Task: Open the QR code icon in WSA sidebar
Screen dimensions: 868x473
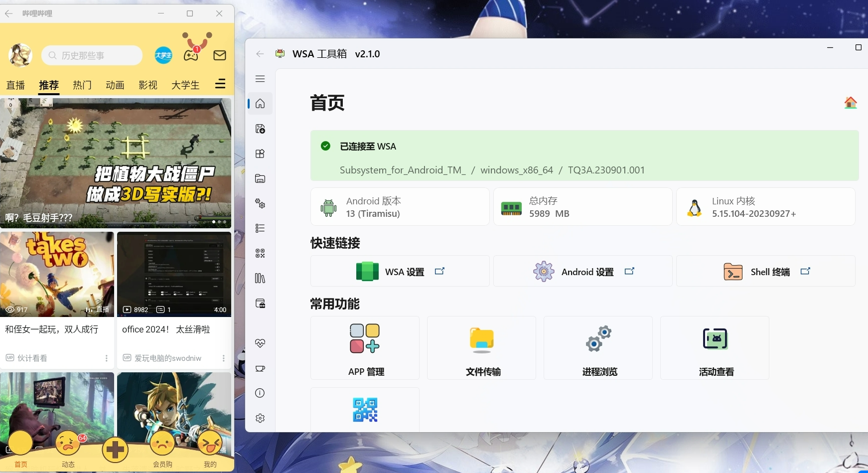Action: pyautogui.click(x=260, y=253)
